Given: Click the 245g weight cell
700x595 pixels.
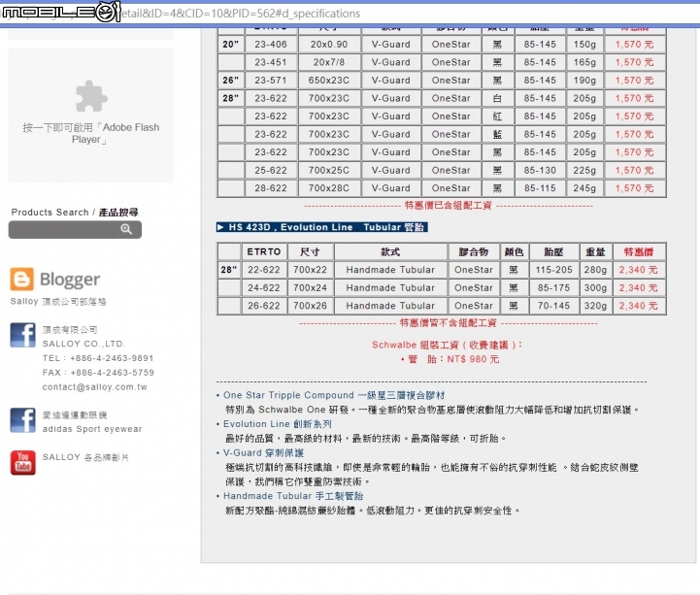Looking at the screenshot, I should 584,188.
